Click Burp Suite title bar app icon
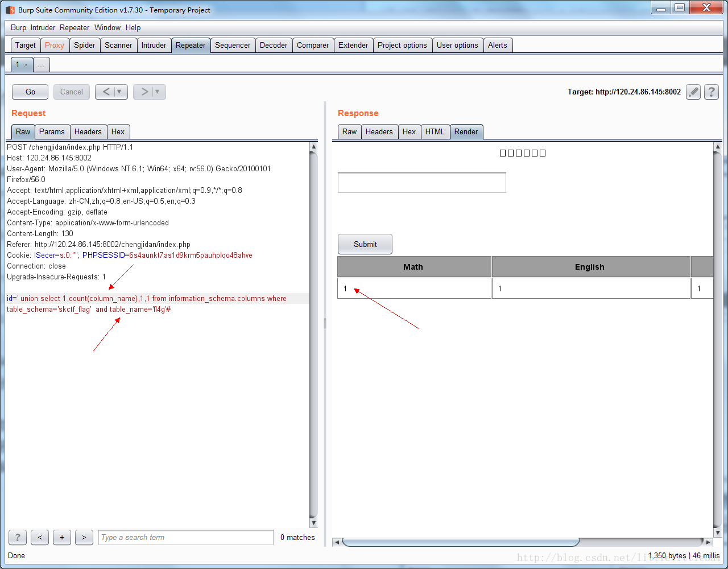The height and width of the screenshot is (569, 728). 10,10
